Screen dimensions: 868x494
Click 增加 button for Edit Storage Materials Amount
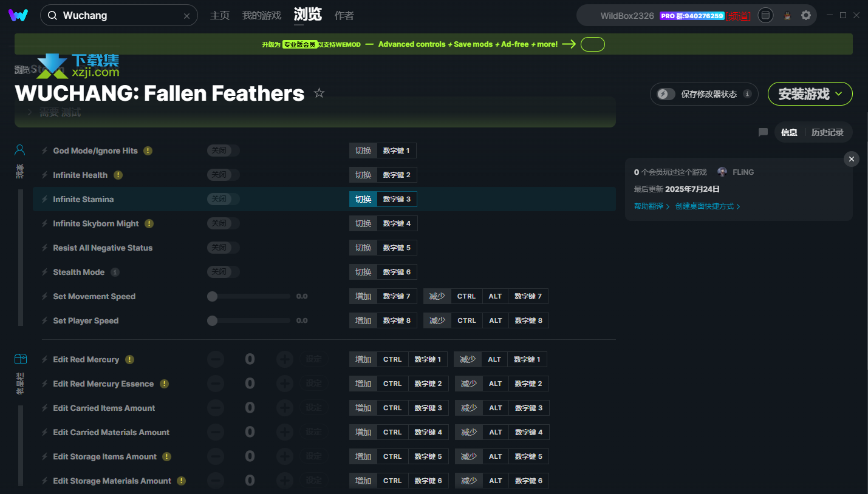coord(363,481)
